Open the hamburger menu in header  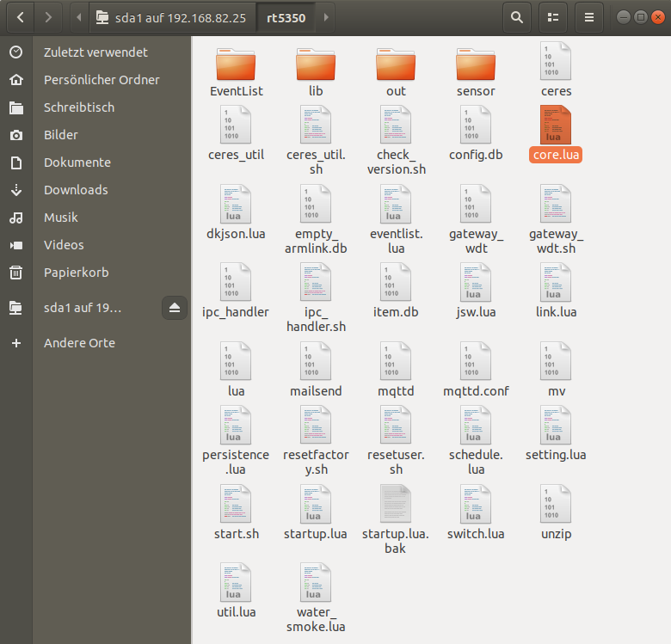pyautogui.click(x=589, y=17)
